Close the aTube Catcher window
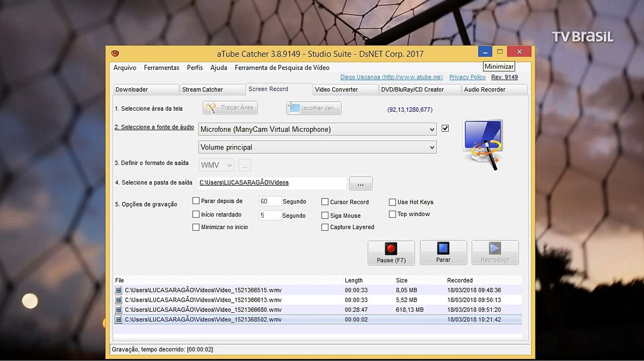The width and height of the screenshot is (644, 361). click(519, 52)
